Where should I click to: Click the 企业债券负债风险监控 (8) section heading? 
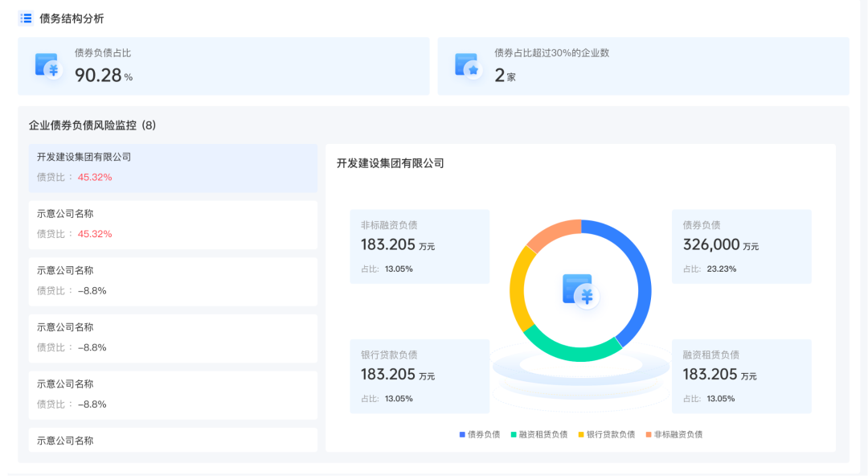coord(92,125)
